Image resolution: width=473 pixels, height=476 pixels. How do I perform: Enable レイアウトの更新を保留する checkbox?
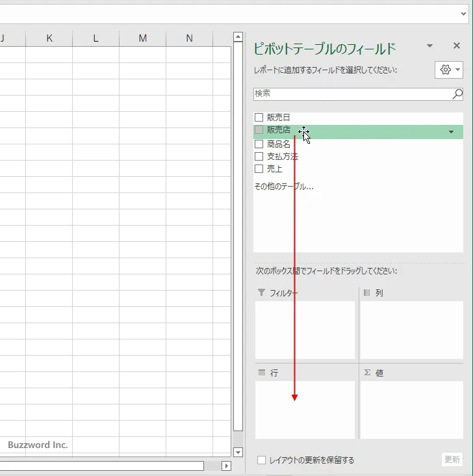[261, 460]
